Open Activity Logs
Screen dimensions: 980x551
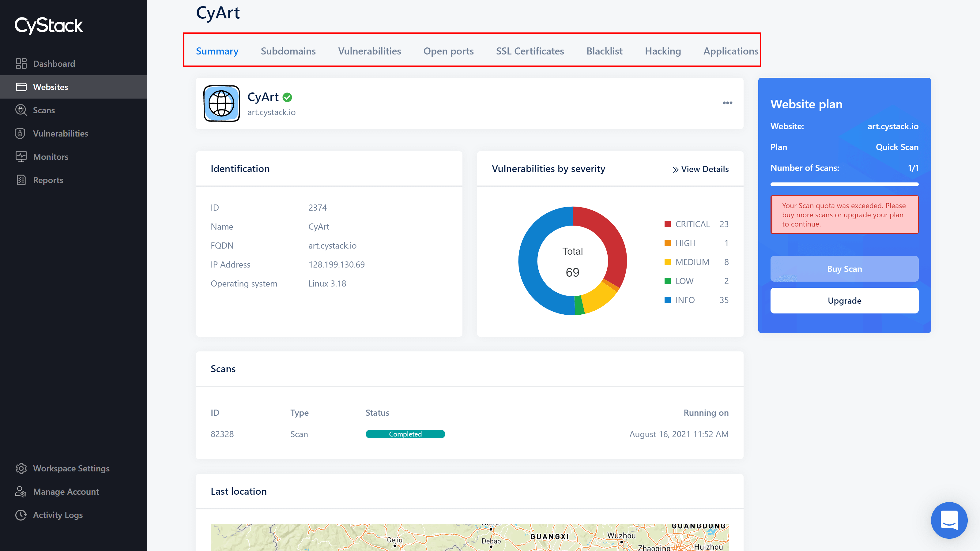73,515
